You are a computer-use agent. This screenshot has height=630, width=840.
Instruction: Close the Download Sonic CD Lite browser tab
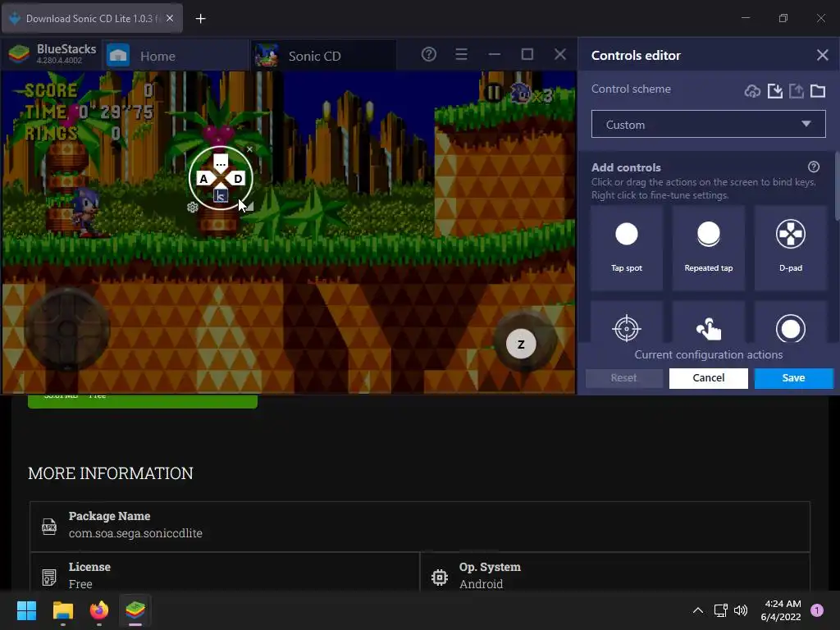click(x=170, y=18)
